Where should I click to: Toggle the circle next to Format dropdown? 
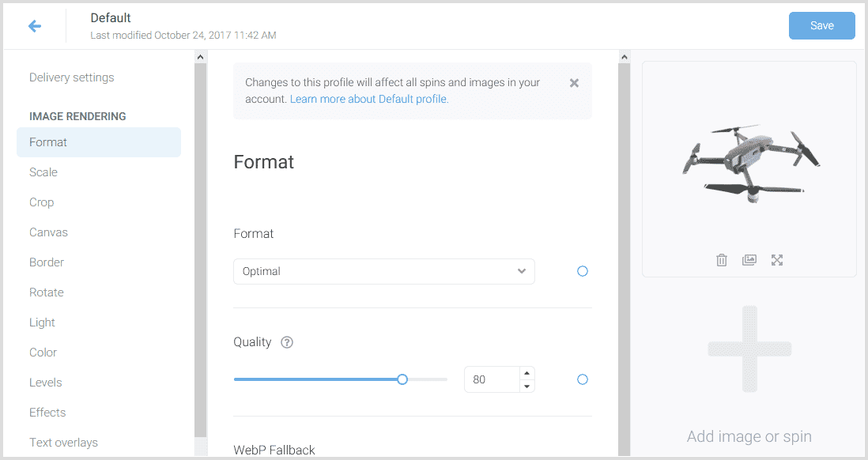pos(583,271)
